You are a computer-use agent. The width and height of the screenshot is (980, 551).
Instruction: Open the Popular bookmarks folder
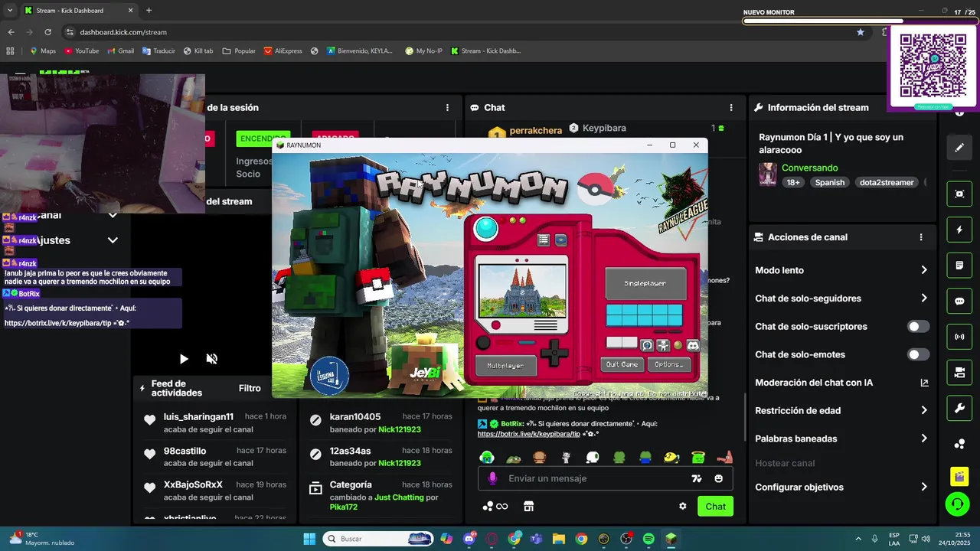[239, 51]
